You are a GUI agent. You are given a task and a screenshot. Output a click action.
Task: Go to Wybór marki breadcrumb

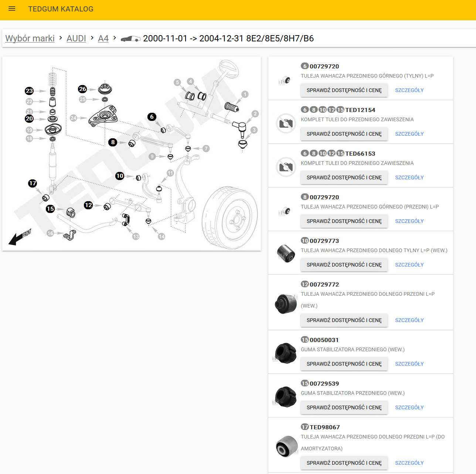tap(30, 38)
